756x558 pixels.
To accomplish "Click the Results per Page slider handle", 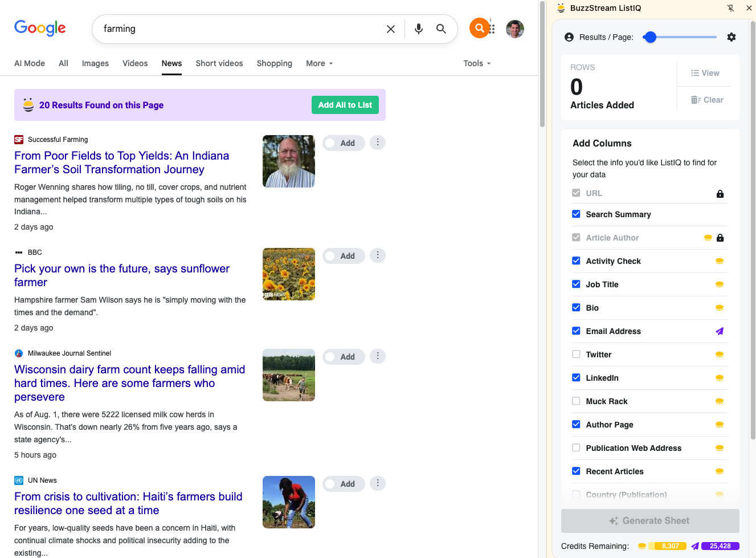I will (x=650, y=37).
